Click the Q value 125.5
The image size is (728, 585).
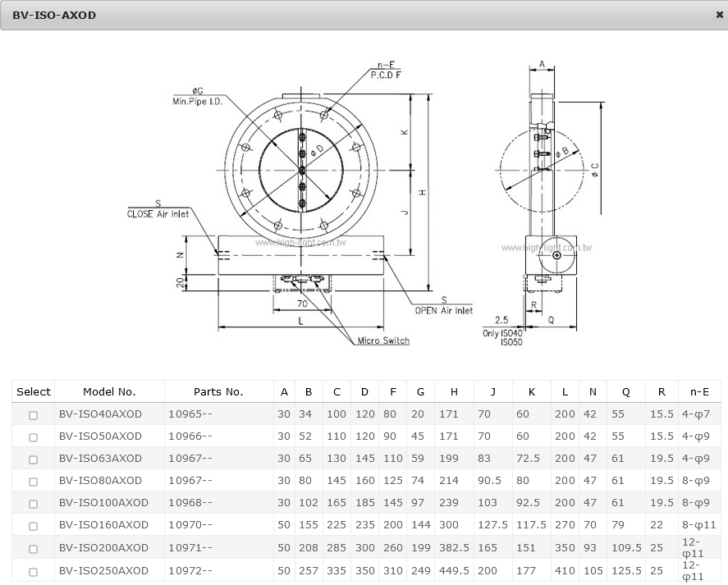click(x=626, y=570)
